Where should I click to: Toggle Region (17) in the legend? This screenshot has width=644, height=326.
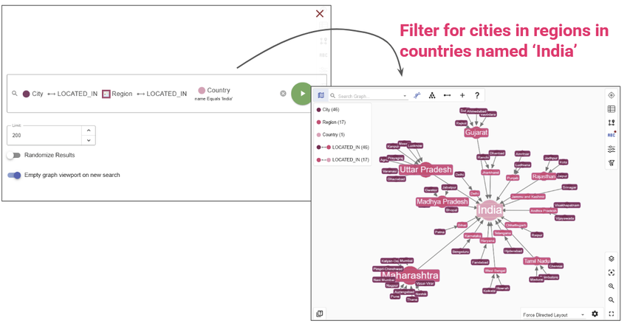pyautogui.click(x=331, y=122)
